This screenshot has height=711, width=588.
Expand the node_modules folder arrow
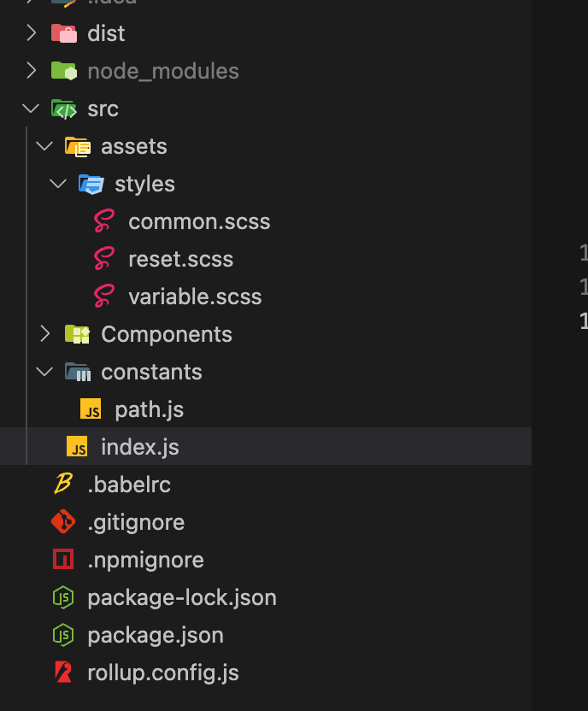coord(32,71)
